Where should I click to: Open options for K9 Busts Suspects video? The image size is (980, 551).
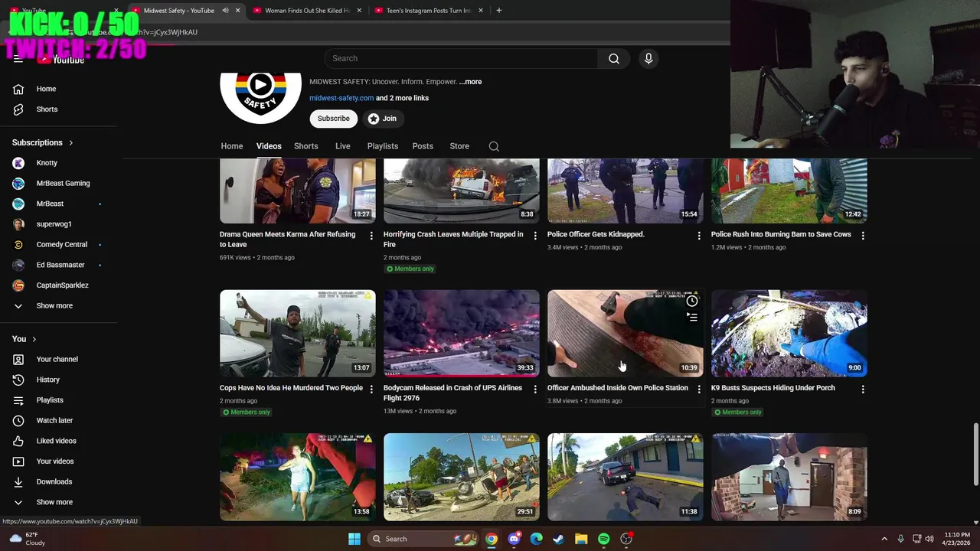click(863, 390)
